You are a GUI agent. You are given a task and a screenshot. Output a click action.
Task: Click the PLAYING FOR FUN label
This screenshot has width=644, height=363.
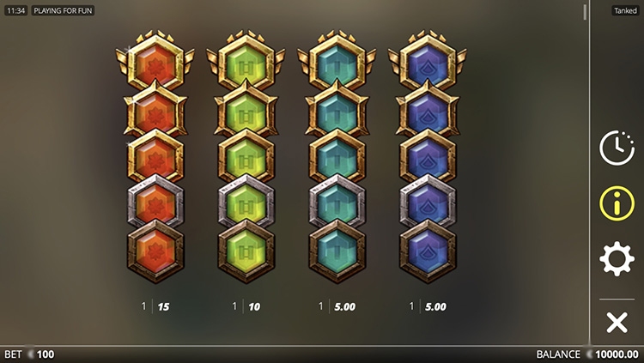(63, 10)
